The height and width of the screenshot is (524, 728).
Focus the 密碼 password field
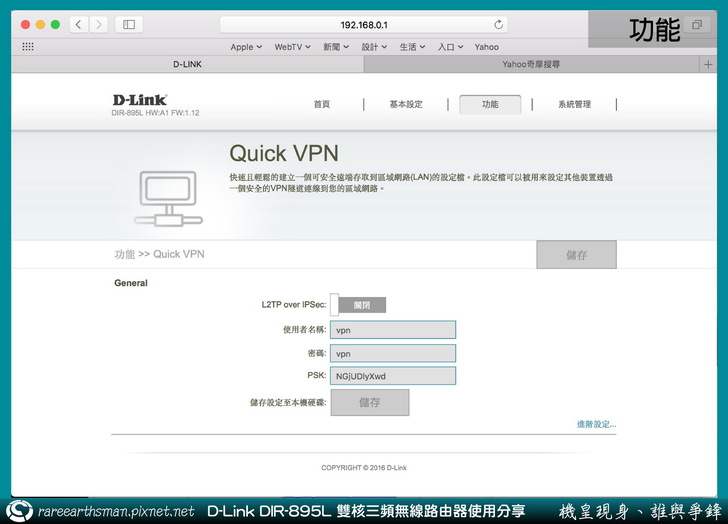(393, 353)
